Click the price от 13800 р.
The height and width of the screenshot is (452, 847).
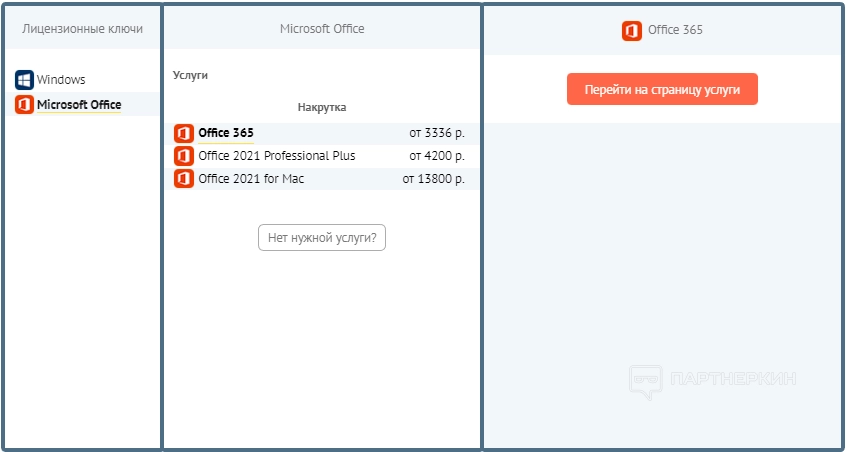click(x=434, y=179)
